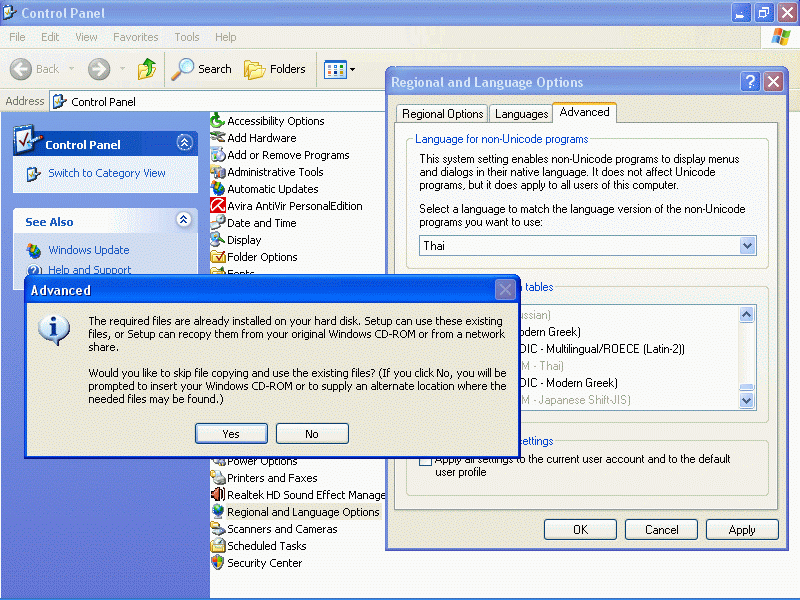Collapse the See Also section
The width and height of the screenshot is (800, 600).
[184, 220]
